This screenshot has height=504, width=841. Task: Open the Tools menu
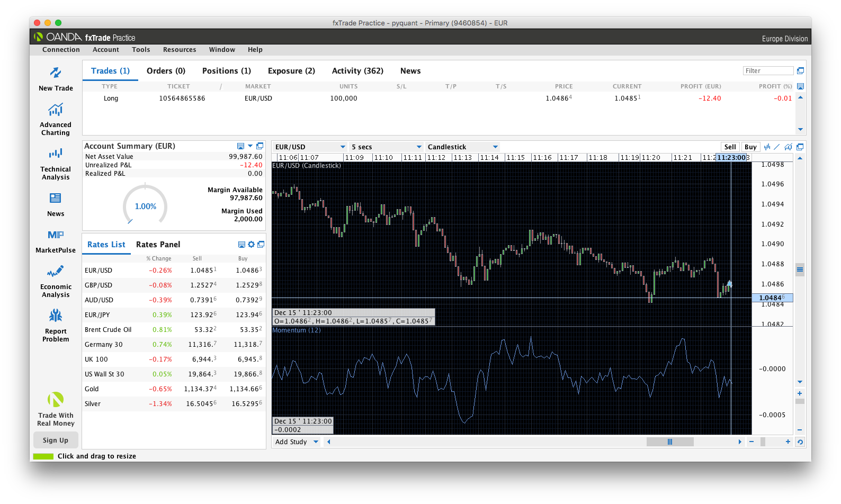[141, 50]
